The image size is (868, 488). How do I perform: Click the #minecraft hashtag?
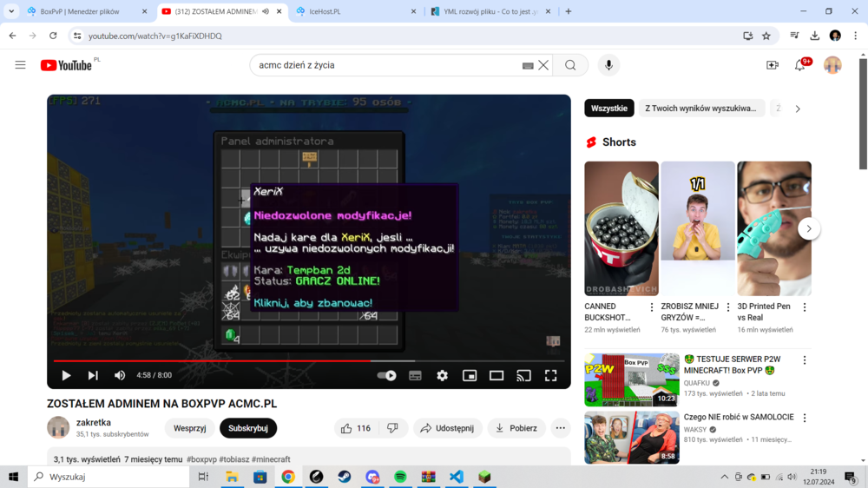click(271, 459)
